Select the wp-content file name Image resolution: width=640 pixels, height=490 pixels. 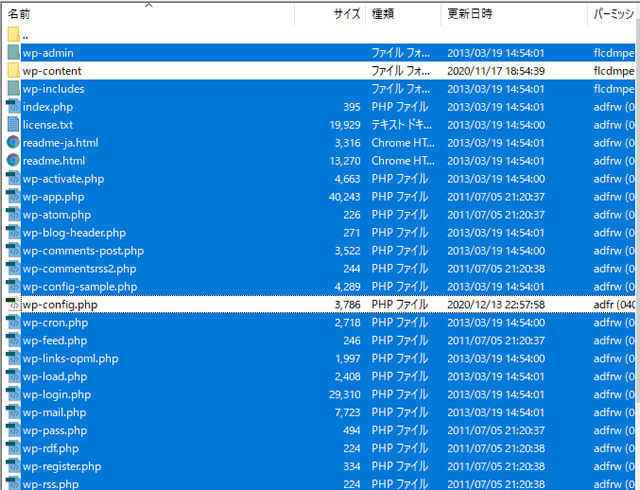click(52, 71)
